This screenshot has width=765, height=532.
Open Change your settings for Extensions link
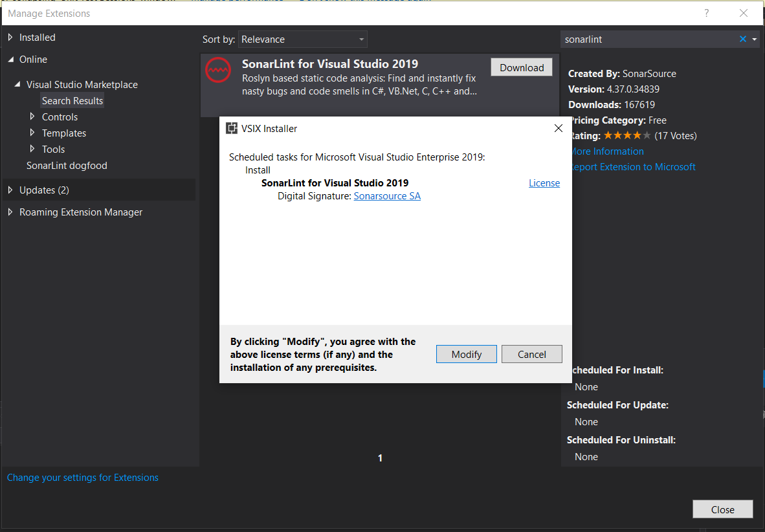tap(82, 478)
